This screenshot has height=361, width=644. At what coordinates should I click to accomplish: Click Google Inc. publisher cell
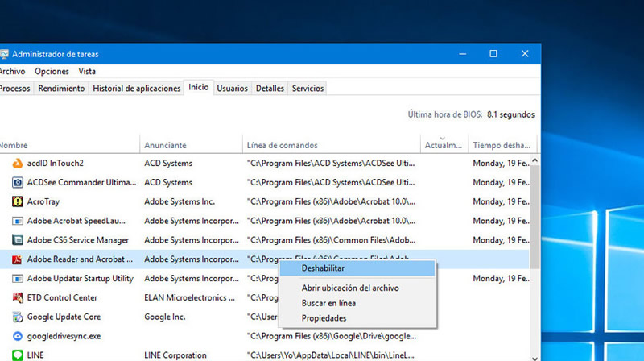(x=165, y=317)
